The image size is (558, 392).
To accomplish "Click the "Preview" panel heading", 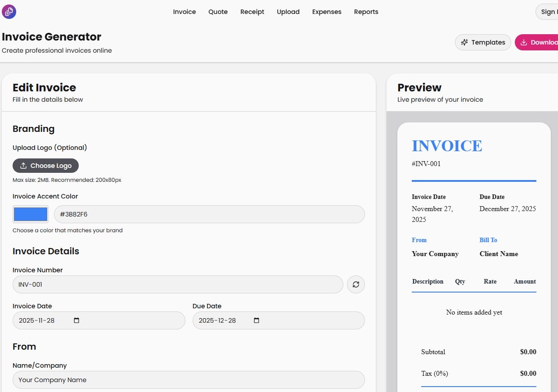I will [419, 87].
